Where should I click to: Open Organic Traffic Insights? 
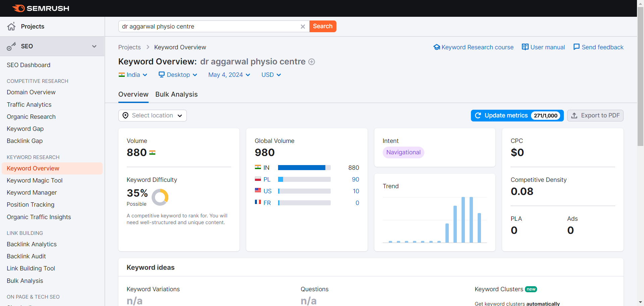[39, 217]
